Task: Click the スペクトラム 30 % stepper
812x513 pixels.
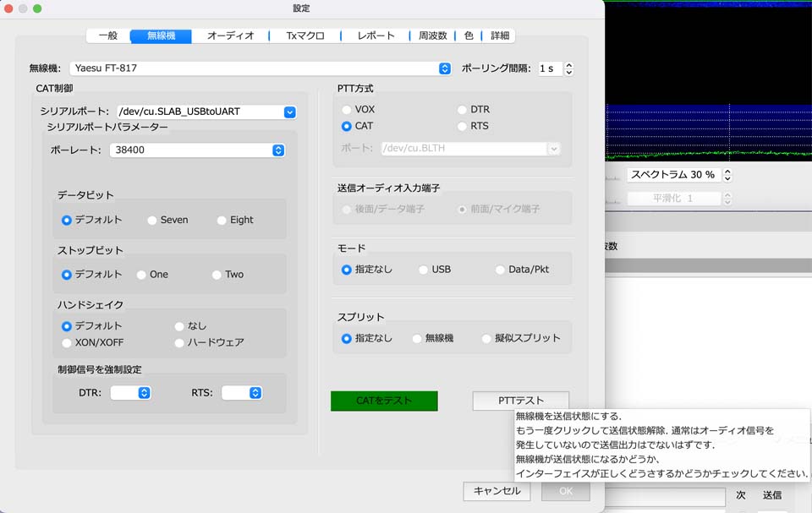Action: (727, 175)
